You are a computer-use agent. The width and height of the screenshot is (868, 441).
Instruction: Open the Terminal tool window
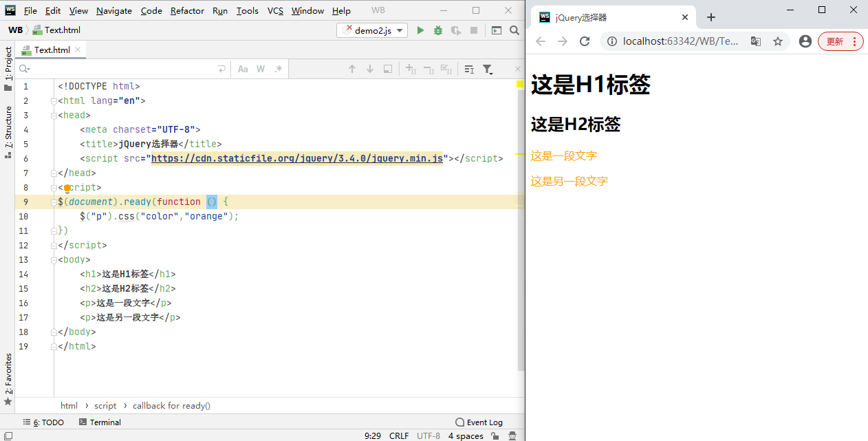[100, 422]
